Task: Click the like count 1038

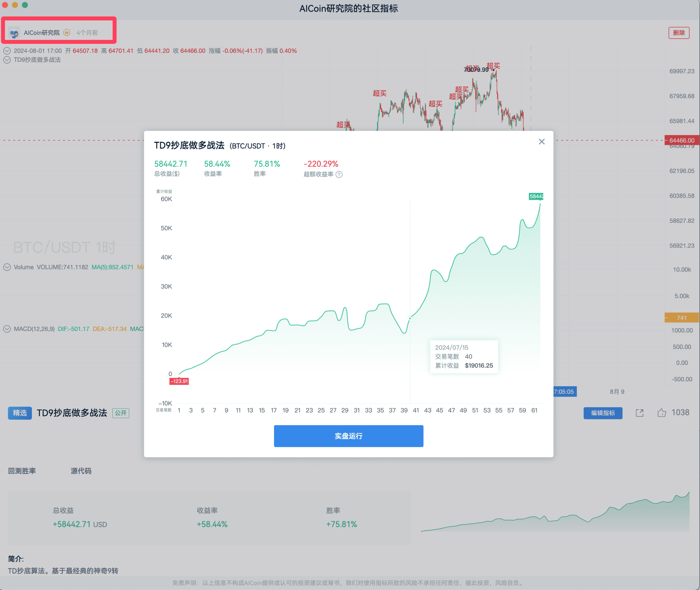Action: [680, 412]
